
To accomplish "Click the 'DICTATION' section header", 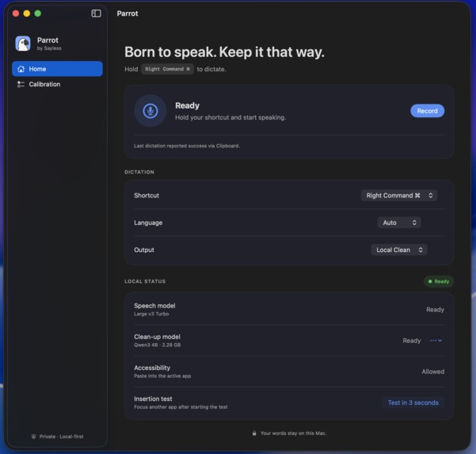I will pyautogui.click(x=139, y=172).
